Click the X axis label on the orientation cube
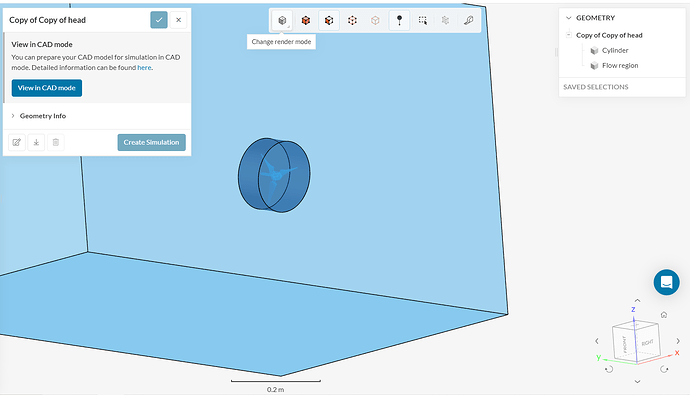Image resolution: width=690 pixels, height=395 pixels. click(677, 353)
